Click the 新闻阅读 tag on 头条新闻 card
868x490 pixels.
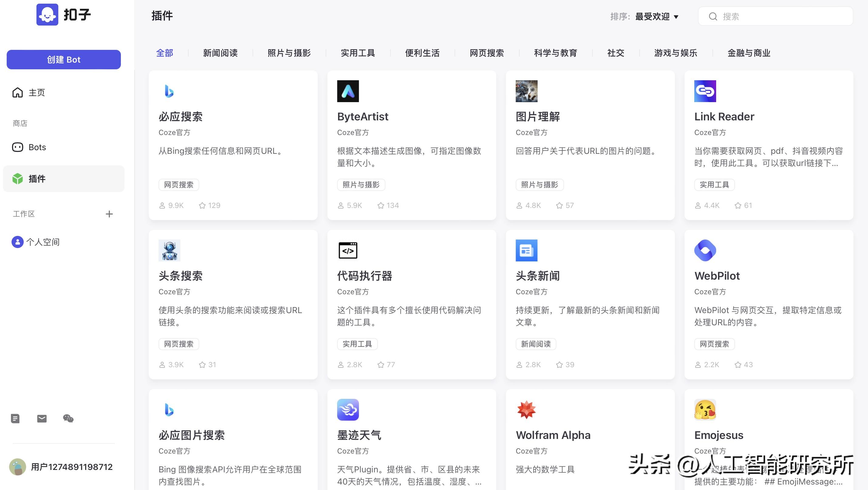pyautogui.click(x=536, y=344)
